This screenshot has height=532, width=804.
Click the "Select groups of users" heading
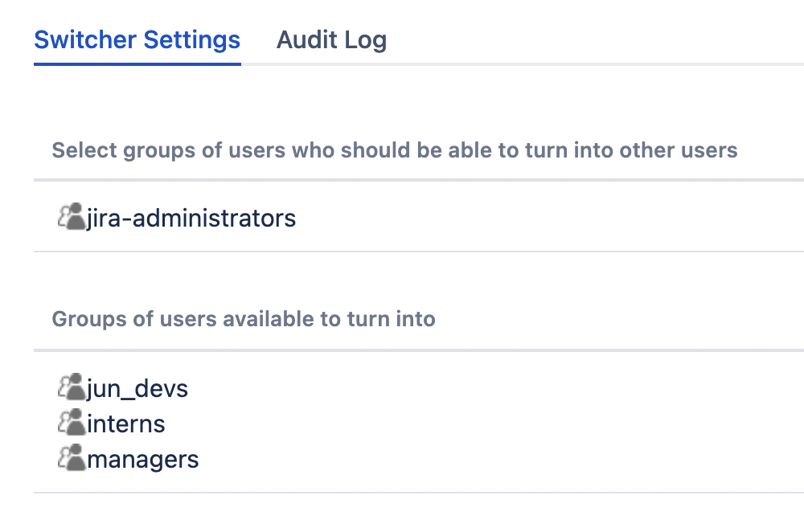(x=394, y=150)
